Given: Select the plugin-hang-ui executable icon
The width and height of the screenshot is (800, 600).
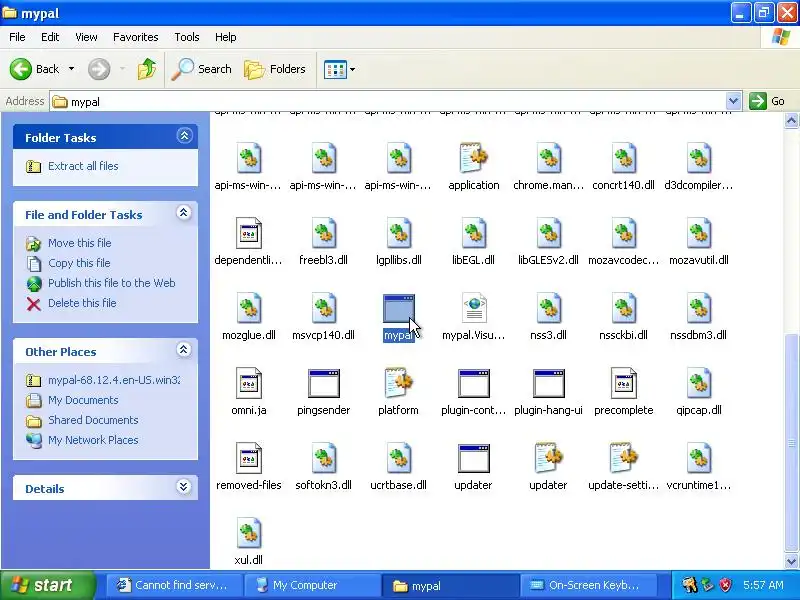Looking at the screenshot, I should point(548,383).
